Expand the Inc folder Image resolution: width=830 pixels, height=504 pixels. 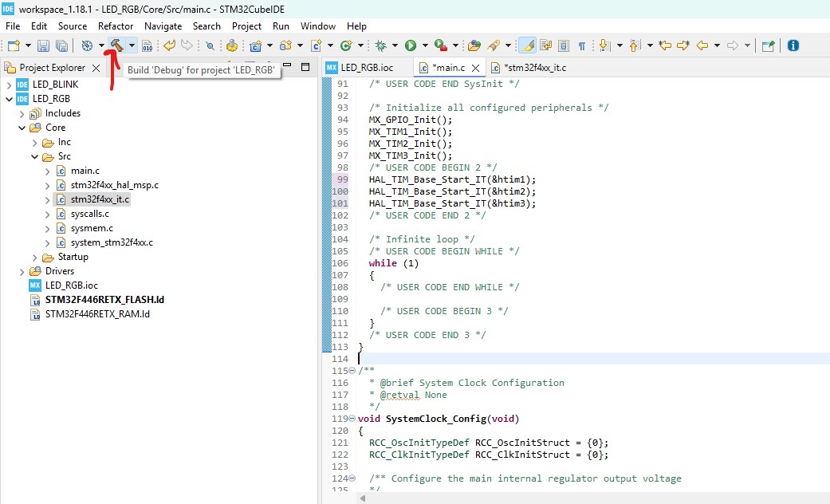point(34,143)
